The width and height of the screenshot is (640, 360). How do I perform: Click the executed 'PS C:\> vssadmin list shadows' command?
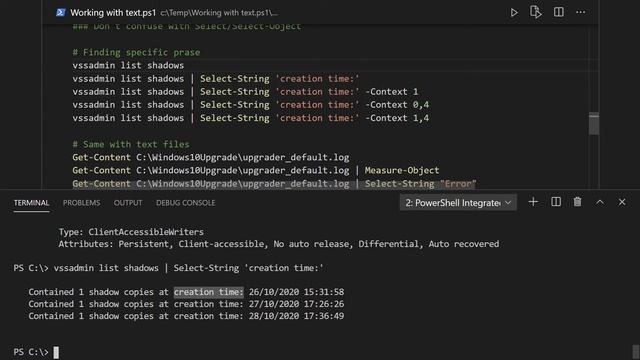click(168, 268)
